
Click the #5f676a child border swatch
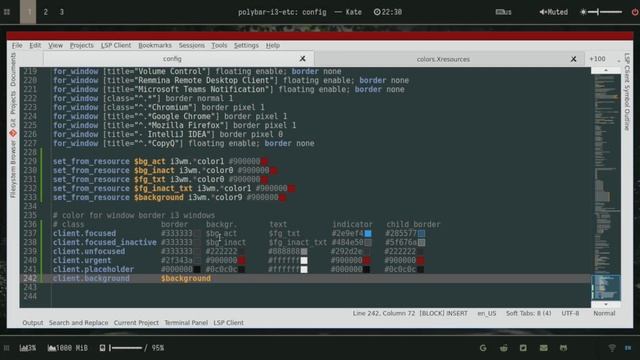(x=421, y=242)
